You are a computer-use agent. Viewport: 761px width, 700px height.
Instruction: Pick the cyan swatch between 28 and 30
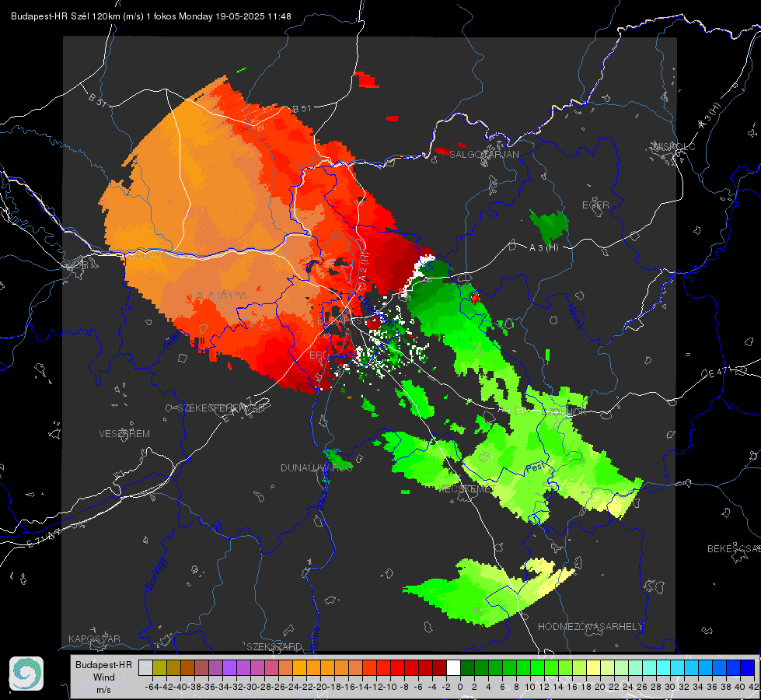(x=664, y=667)
